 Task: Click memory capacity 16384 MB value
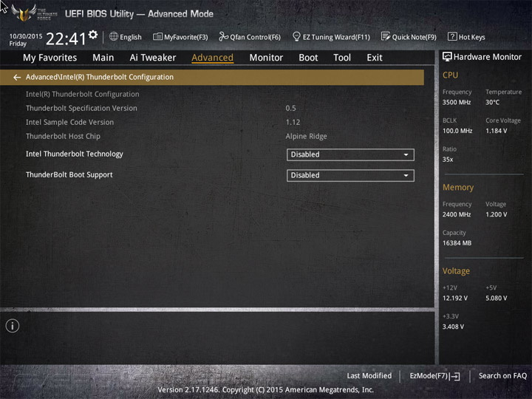457,243
